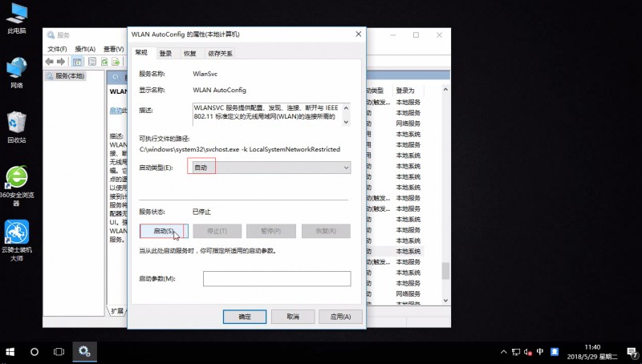The height and width of the screenshot is (364, 642).
Task: Click the 应用(A) button
Action: [x=340, y=317]
